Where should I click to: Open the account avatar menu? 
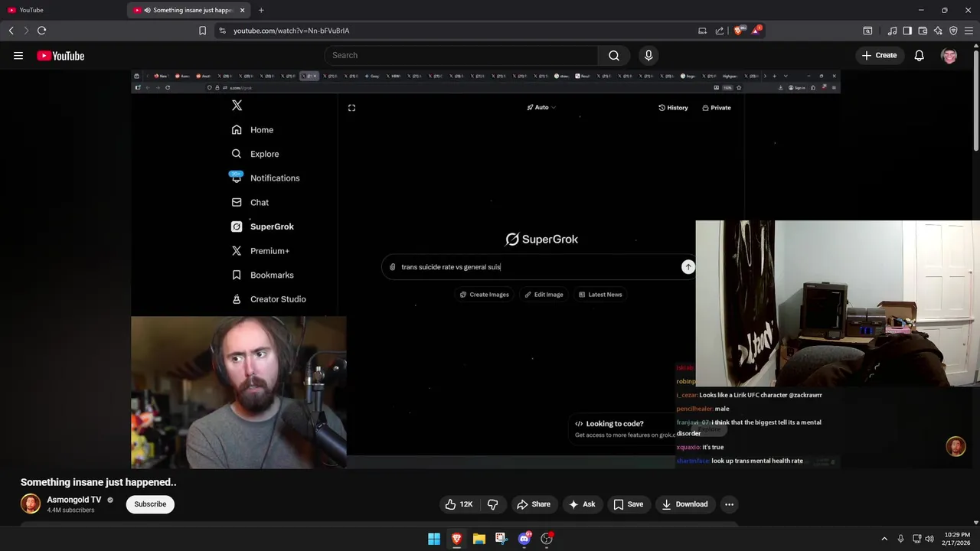tap(949, 55)
